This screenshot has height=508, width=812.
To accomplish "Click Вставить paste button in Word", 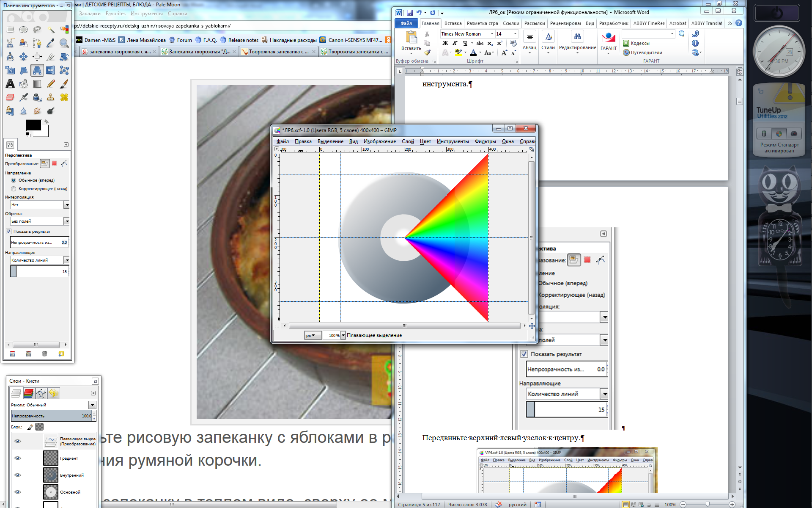I will (x=411, y=41).
